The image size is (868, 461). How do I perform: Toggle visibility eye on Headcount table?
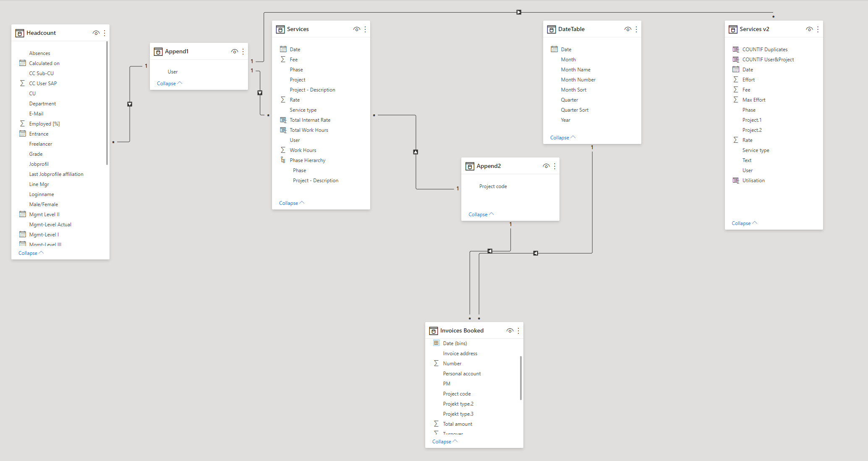point(96,33)
